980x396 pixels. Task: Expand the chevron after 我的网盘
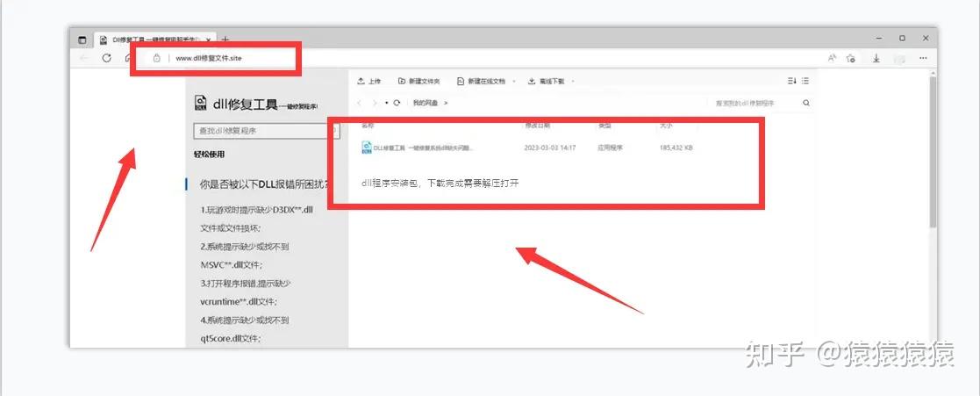[446, 103]
